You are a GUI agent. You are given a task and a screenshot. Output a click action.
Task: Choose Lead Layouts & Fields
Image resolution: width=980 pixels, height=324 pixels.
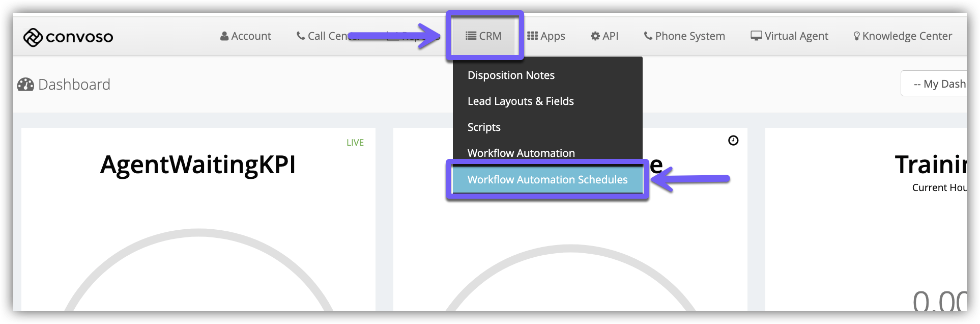521,101
